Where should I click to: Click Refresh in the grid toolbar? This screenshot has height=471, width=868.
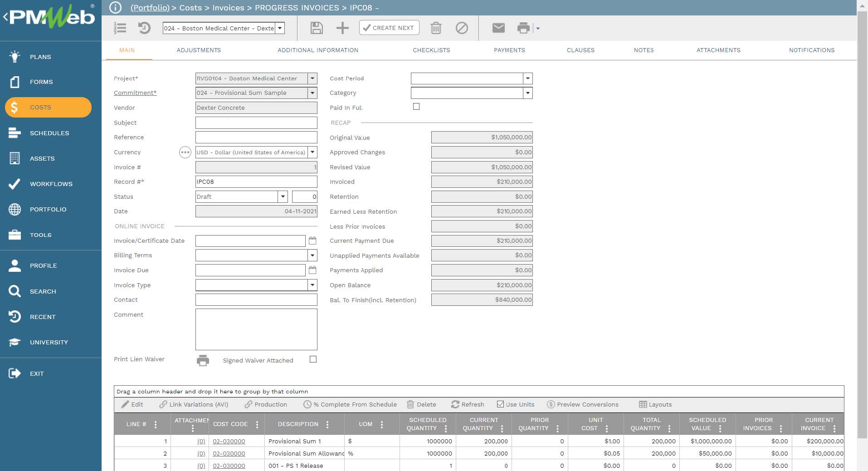[468, 404]
